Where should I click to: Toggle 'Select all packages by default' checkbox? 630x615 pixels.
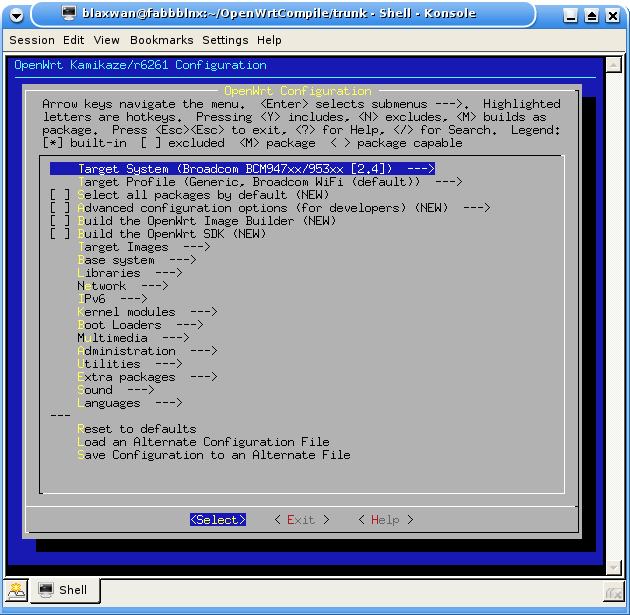pos(60,195)
